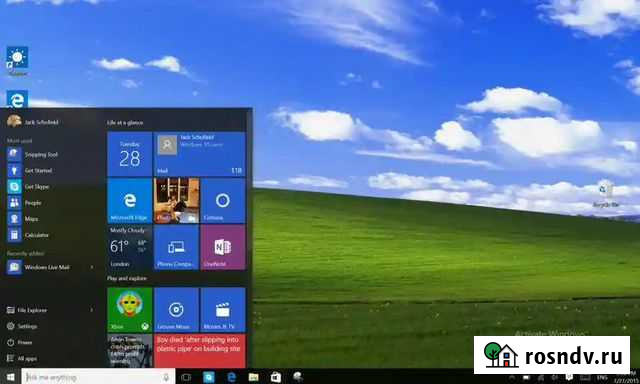Open the Action Center notification icon
The image size is (640, 384).
coord(569,377)
